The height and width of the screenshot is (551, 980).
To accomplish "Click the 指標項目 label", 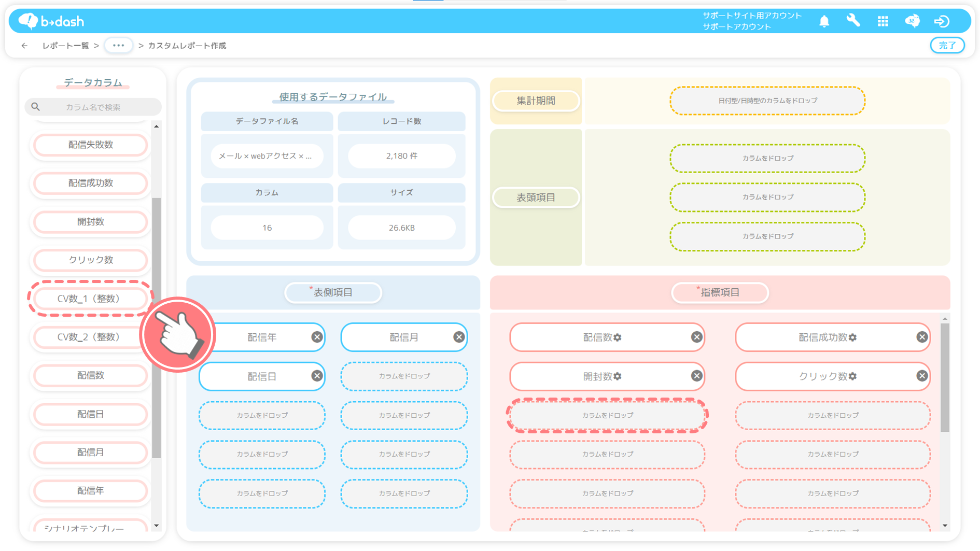I will (720, 292).
